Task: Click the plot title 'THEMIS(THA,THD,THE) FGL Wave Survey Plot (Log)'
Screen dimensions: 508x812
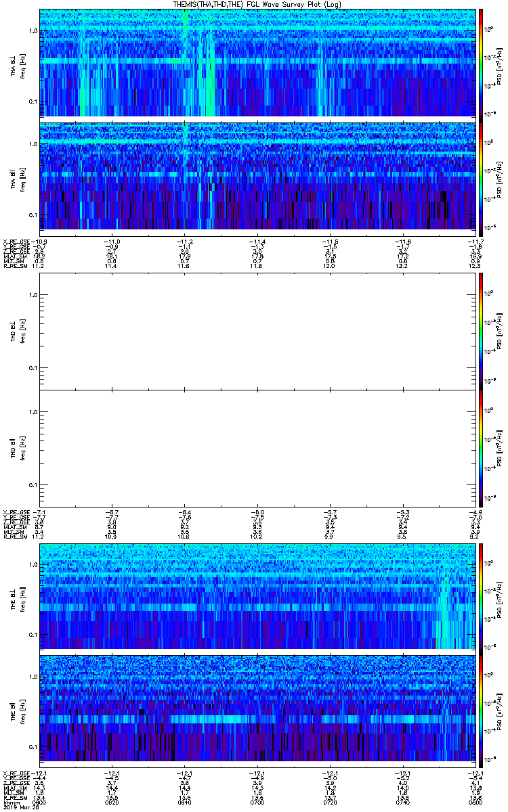Action: click(257, 4)
